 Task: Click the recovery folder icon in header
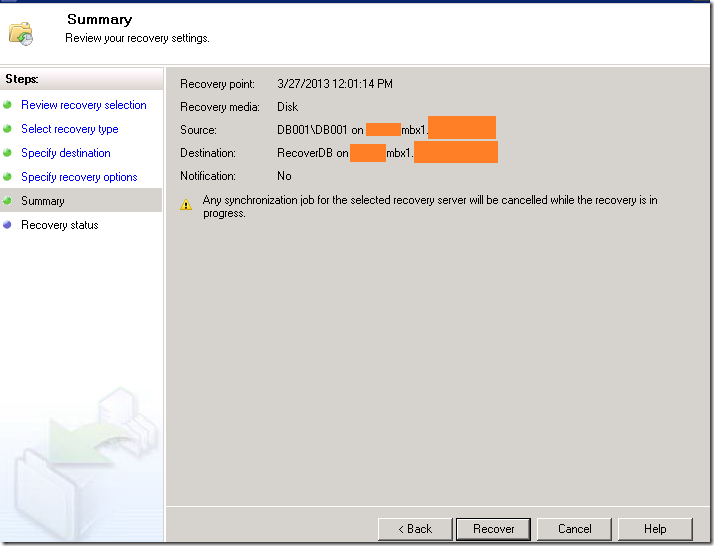coord(20,34)
